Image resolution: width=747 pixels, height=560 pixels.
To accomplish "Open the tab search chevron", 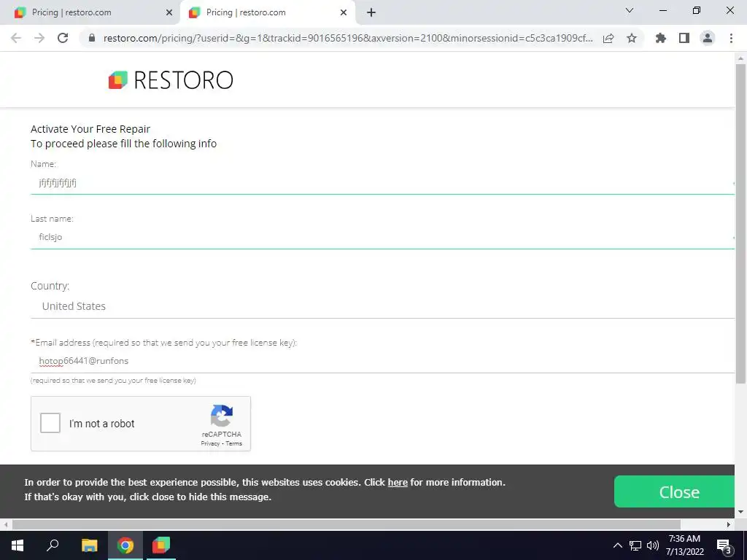I will coord(630,10).
